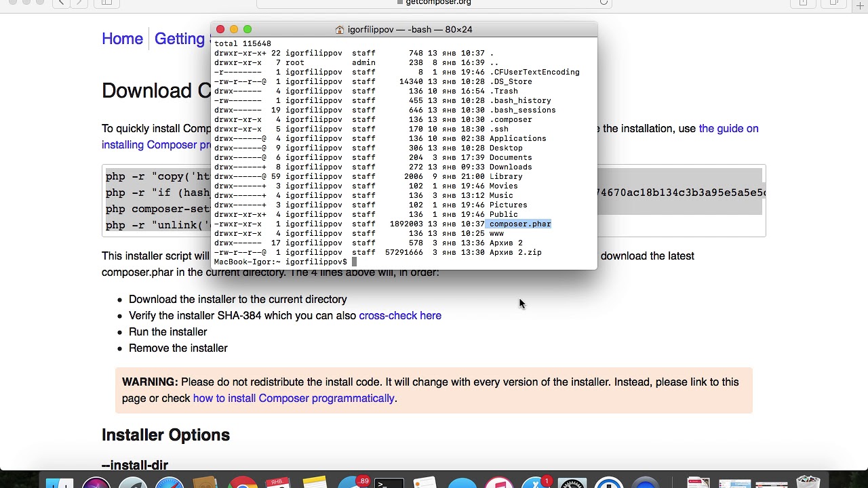Close the Terminal window with red button
The width and height of the screenshot is (868, 488).
[220, 29]
